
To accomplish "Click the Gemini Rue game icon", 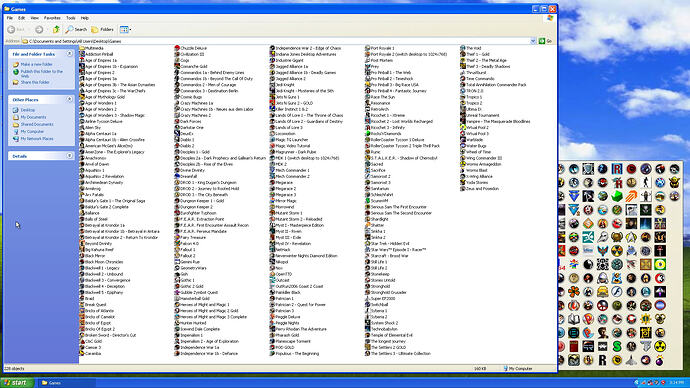I will tap(177, 262).
